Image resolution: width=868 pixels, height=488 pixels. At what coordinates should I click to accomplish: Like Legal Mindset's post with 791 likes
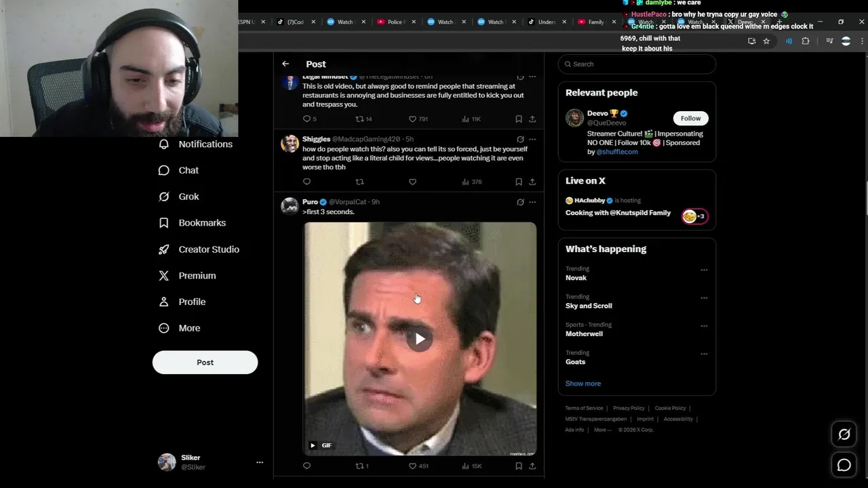(x=418, y=119)
